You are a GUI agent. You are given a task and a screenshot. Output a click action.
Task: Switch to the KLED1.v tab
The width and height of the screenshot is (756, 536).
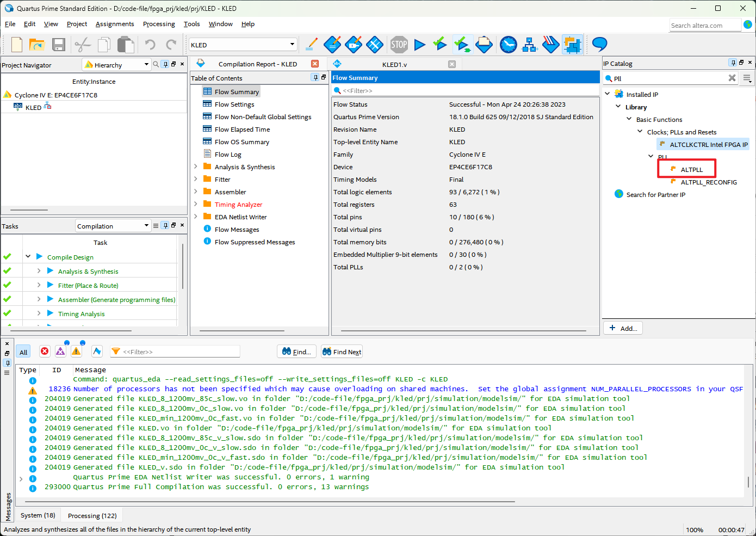point(394,64)
